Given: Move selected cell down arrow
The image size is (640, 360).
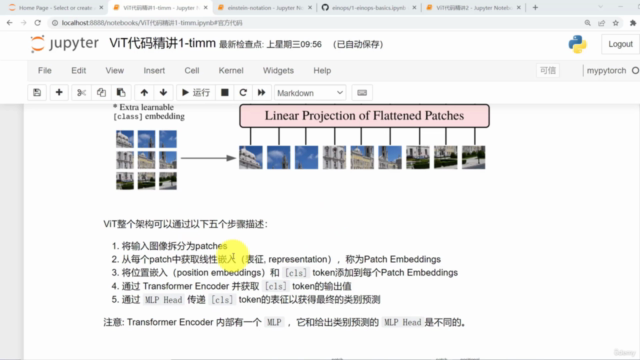Looking at the screenshot, I should point(163,93).
